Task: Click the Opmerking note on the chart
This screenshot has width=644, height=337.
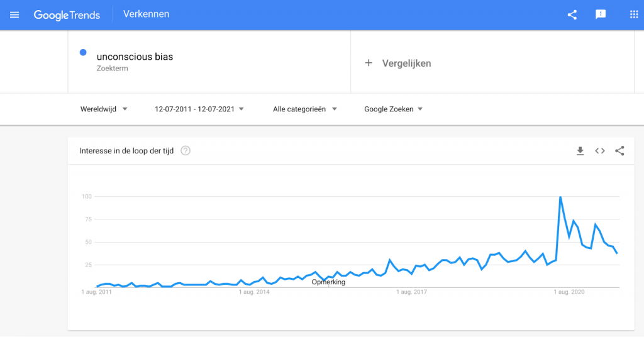Action: coord(328,282)
